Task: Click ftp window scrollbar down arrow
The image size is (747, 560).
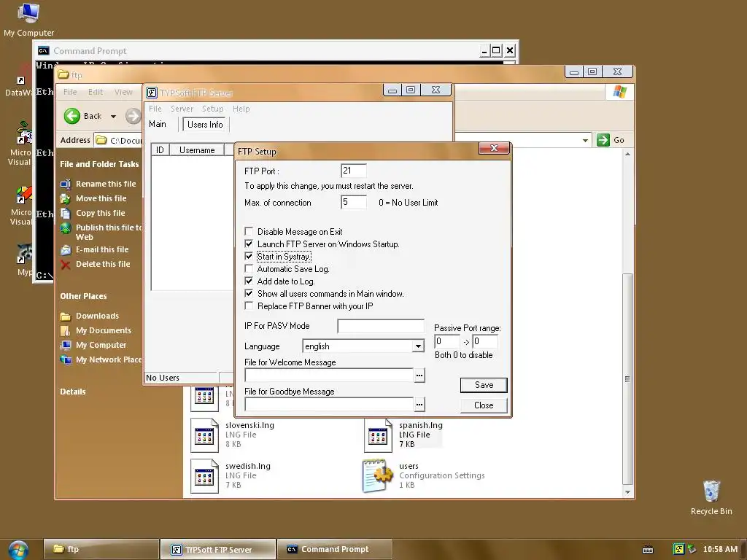Action: coord(628,492)
